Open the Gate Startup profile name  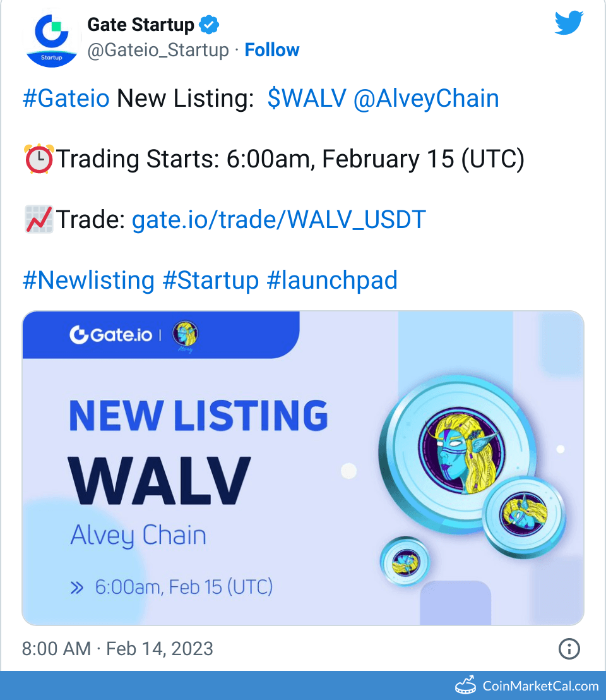[141, 25]
